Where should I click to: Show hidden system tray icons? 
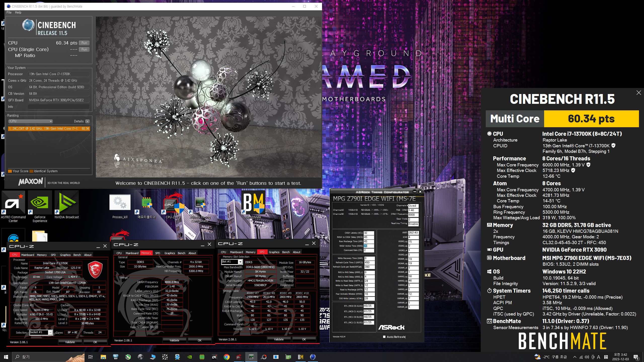(575, 357)
